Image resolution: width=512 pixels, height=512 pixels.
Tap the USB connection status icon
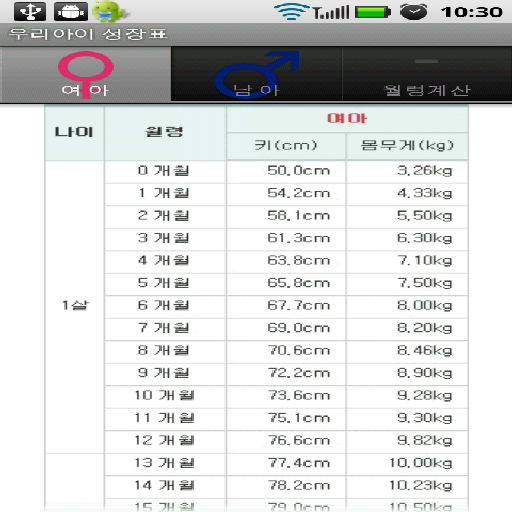pyautogui.click(x=30, y=12)
